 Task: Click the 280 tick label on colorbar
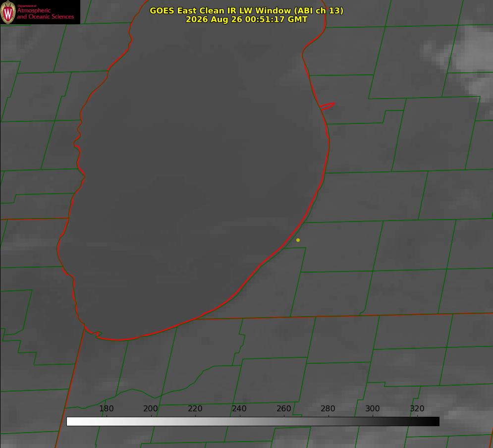tap(328, 408)
